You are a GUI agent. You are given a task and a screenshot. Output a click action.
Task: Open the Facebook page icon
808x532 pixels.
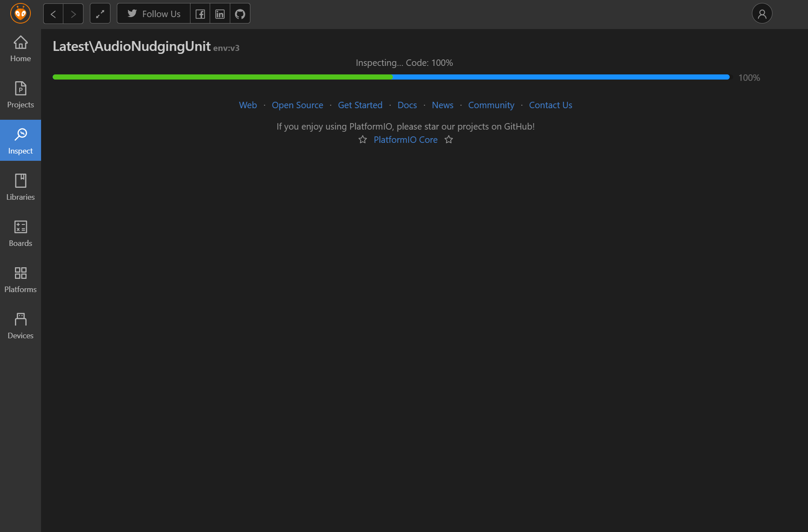(x=200, y=14)
